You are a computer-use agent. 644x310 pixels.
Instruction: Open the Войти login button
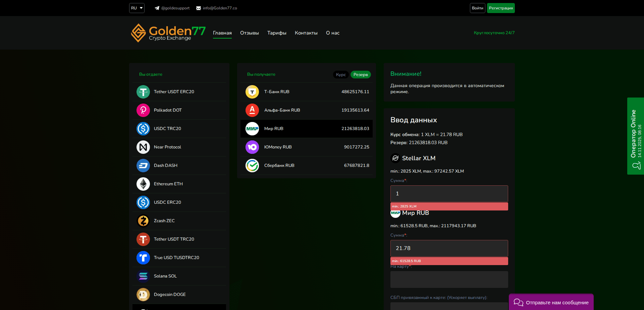[477, 8]
